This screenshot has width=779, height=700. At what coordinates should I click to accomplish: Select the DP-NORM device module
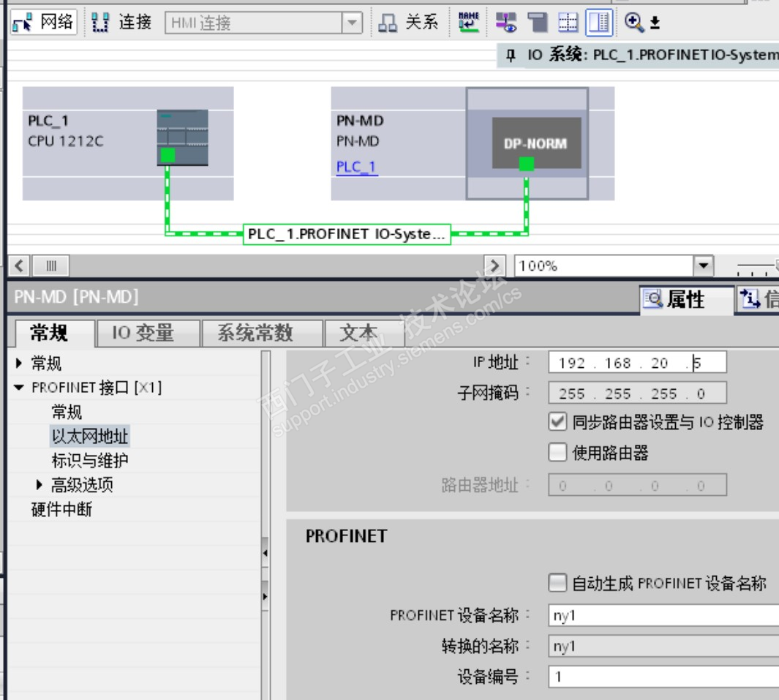pos(537,143)
